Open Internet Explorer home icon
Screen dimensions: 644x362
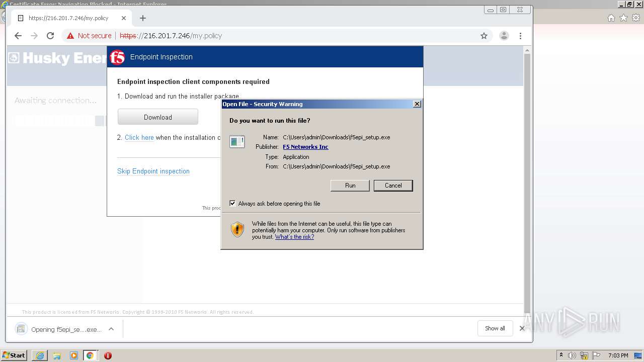pos(611,18)
